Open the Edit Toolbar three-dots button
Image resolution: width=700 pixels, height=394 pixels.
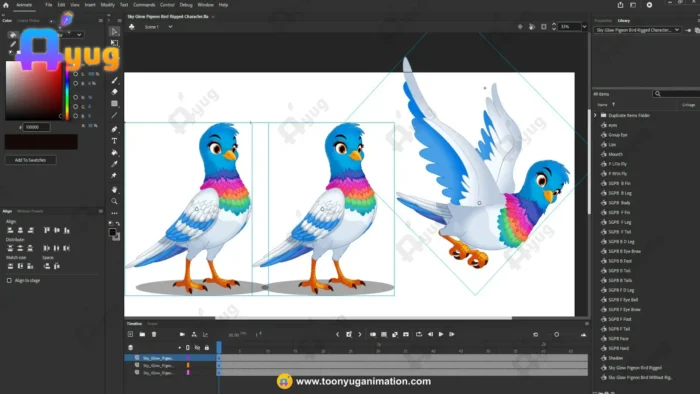click(114, 213)
